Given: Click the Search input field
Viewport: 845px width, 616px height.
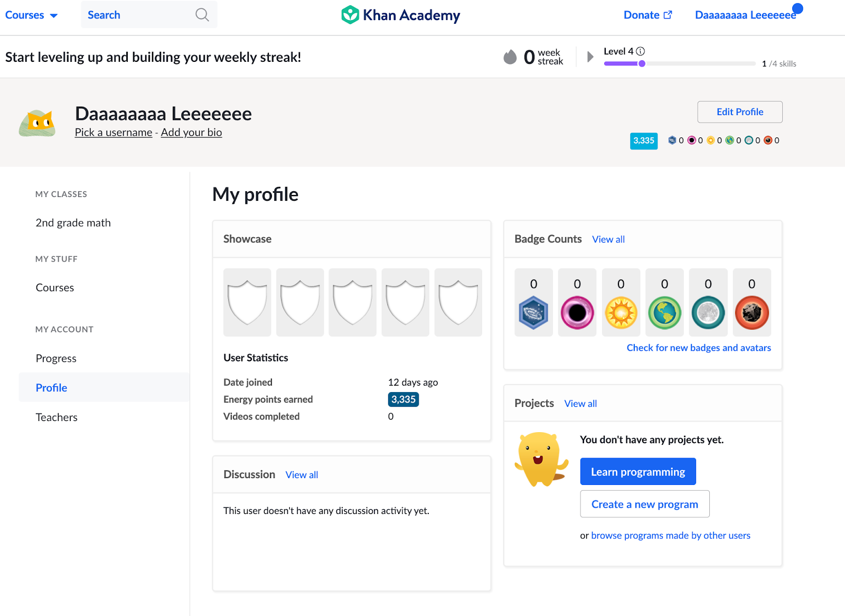Looking at the screenshot, I should coord(149,15).
